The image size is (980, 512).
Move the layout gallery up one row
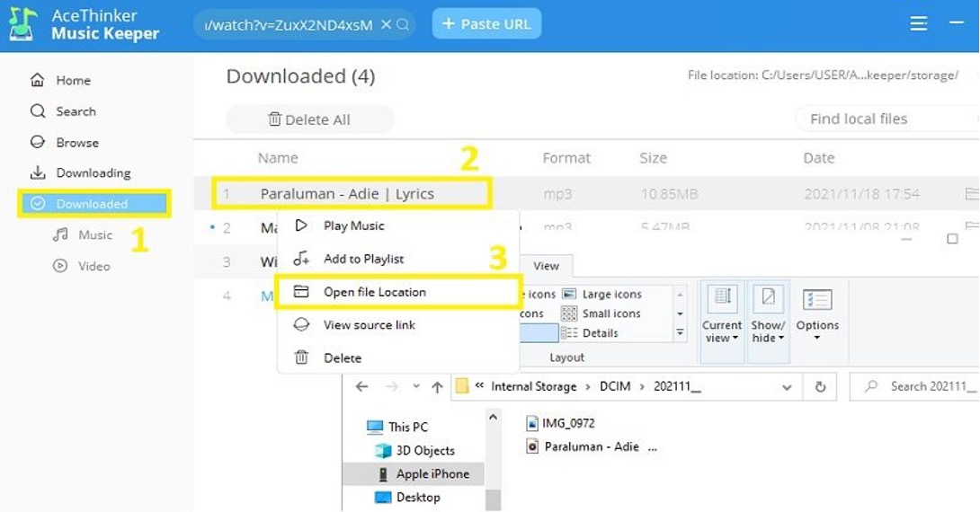(680, 295)
